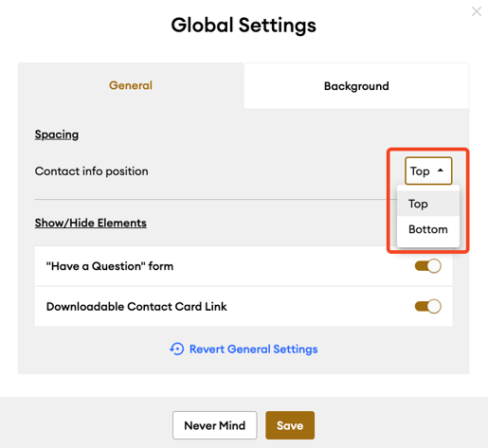The width and height of the screenshot is (488, 448).
Task: Click the Contact info position label
Action: coord(91,171)
